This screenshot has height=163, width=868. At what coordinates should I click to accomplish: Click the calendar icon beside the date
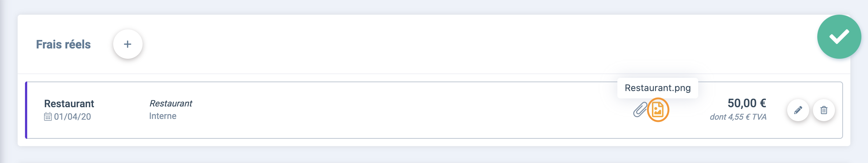pyautogui.click(x=48, y=117)
